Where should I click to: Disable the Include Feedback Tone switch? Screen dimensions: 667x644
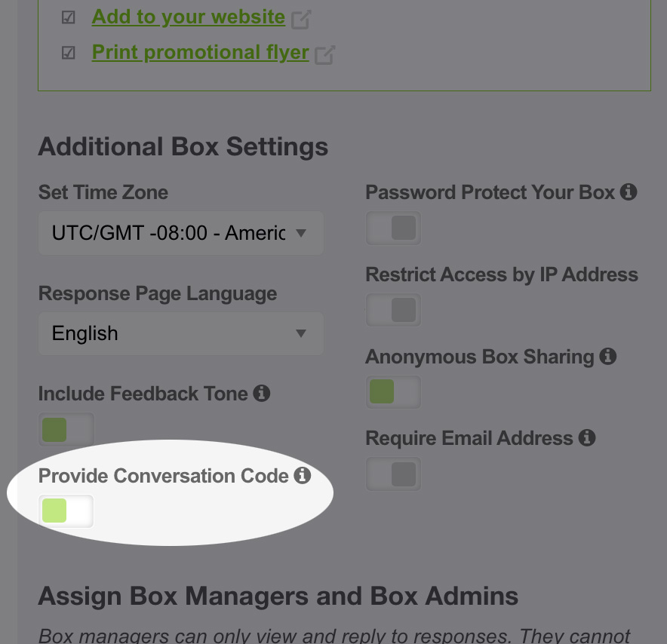point(66,430)
